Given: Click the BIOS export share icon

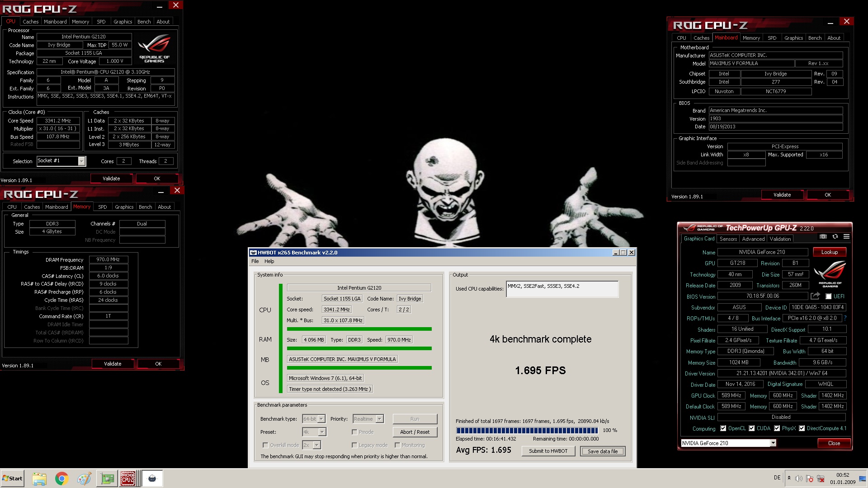Looking at the screenshot, I should (x=815, y=296).
